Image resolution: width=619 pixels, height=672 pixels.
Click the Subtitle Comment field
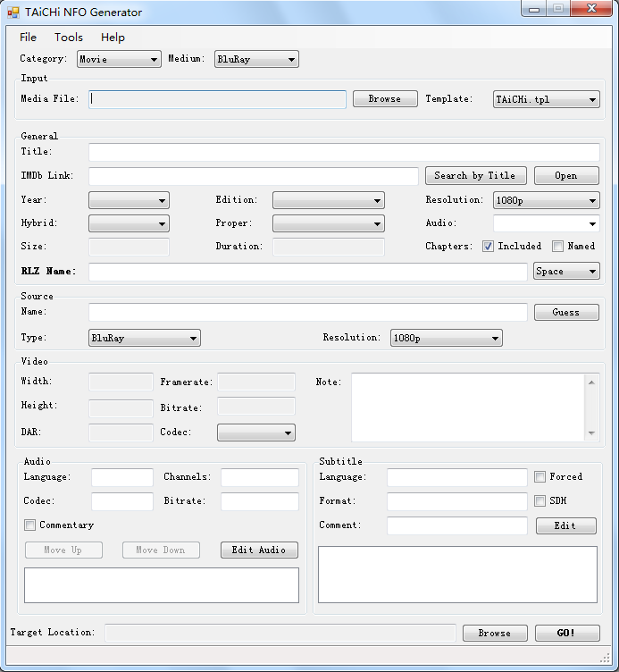click(x=457, y=525)
